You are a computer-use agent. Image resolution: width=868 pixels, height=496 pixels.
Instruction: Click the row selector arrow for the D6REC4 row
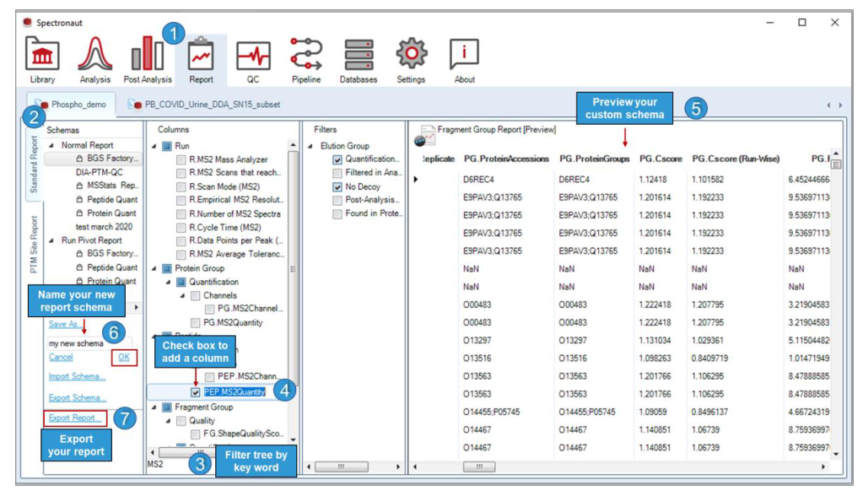point(416,180)
